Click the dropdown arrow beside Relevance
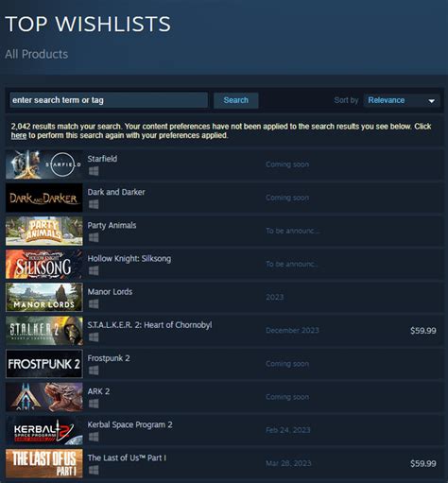This screenshot has height=483, width=448. coord(432,101)
